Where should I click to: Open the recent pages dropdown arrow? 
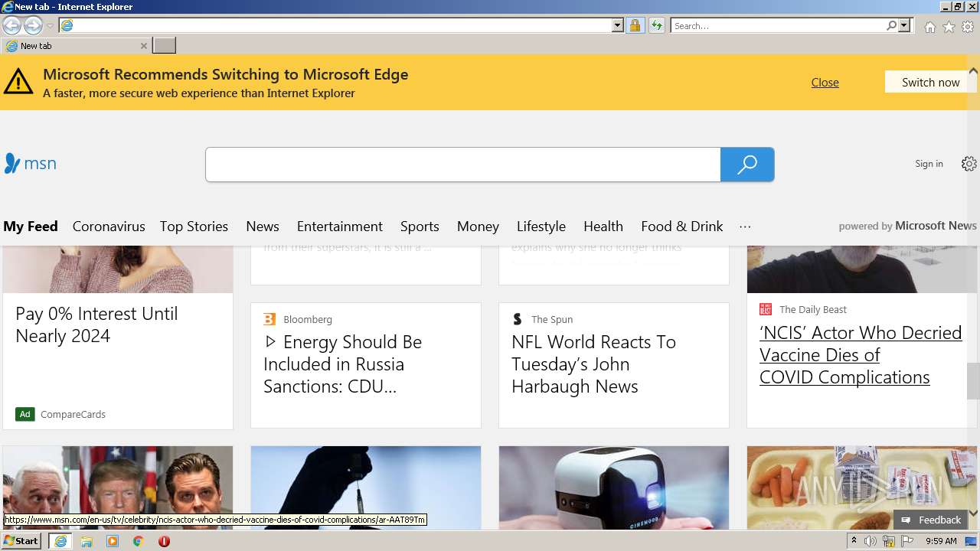click(50, 26)
